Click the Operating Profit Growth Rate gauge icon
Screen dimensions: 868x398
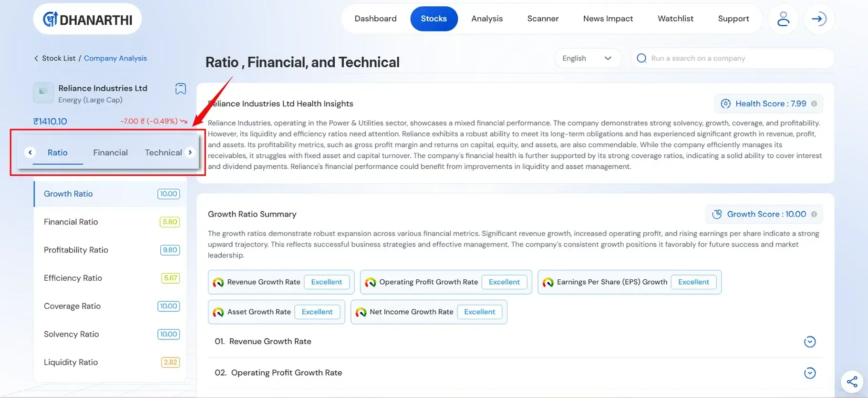[370, 282]
